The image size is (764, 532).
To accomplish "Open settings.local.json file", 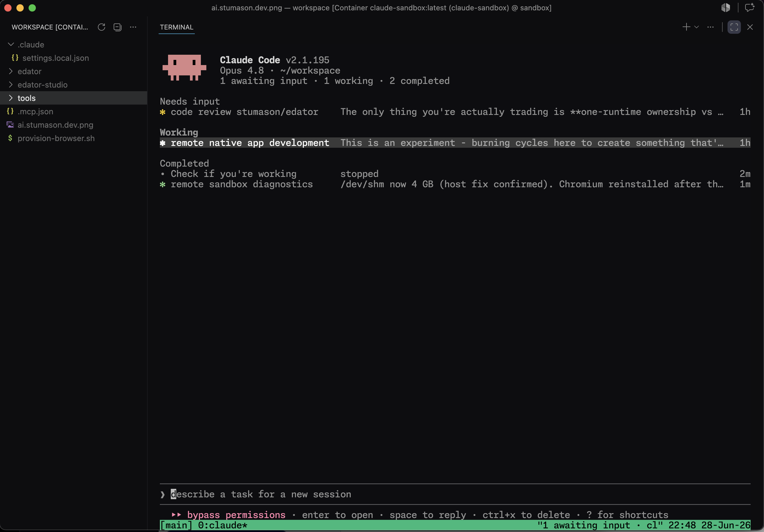I will tap(74, 58).
